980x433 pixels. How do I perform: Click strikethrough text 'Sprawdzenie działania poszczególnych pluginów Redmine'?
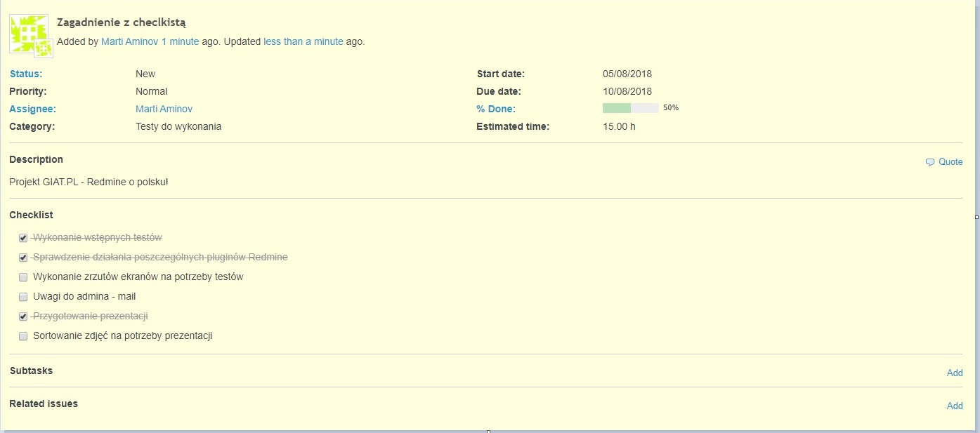160,258
